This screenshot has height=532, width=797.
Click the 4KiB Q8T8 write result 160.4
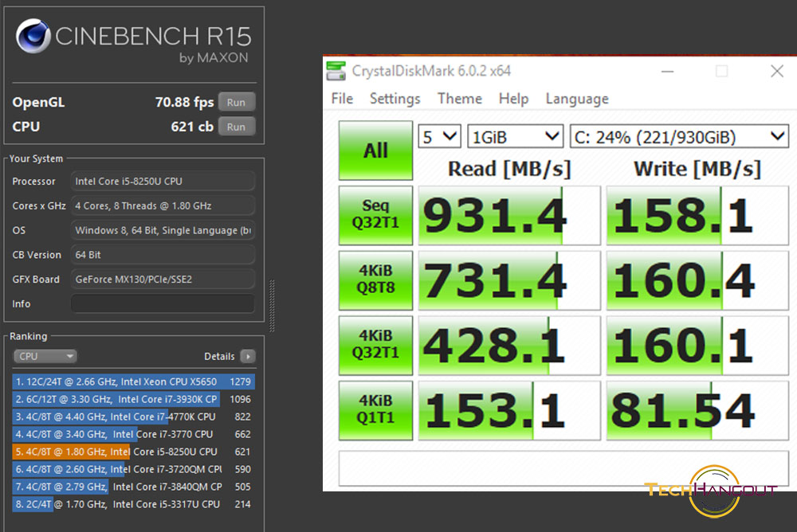[x=697, y=280]
